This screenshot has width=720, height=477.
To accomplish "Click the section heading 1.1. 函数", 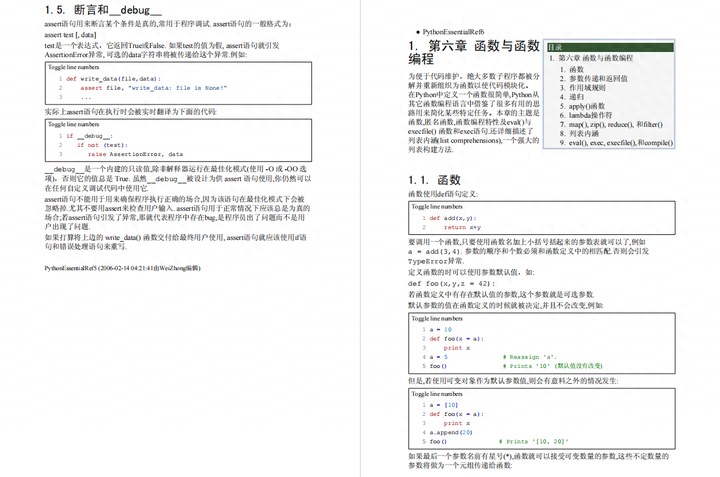I will (x=434, y=180).
